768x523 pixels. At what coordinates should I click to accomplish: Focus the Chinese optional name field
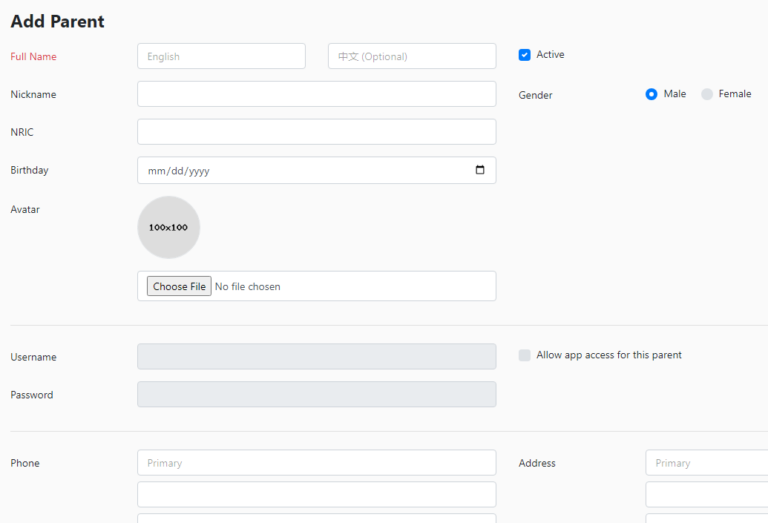click(x=412, y=56)
